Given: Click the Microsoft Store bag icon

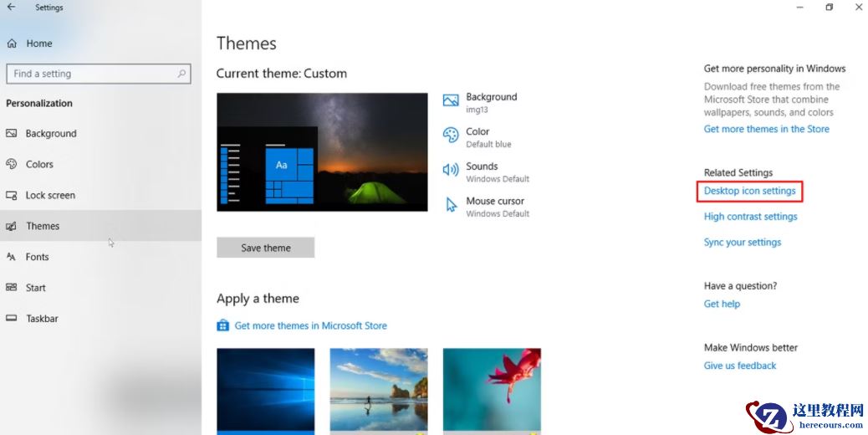Looking at the screenshot, I should [x=222, y=325].
